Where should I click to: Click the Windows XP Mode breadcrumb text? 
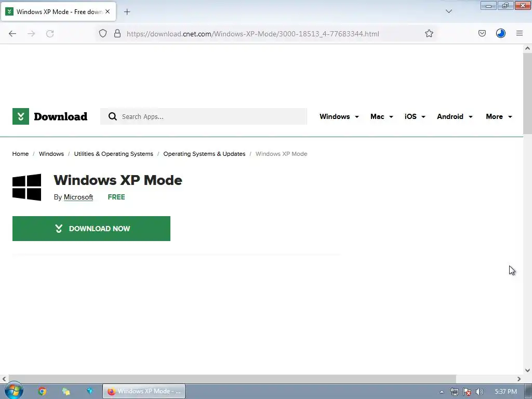281,154
